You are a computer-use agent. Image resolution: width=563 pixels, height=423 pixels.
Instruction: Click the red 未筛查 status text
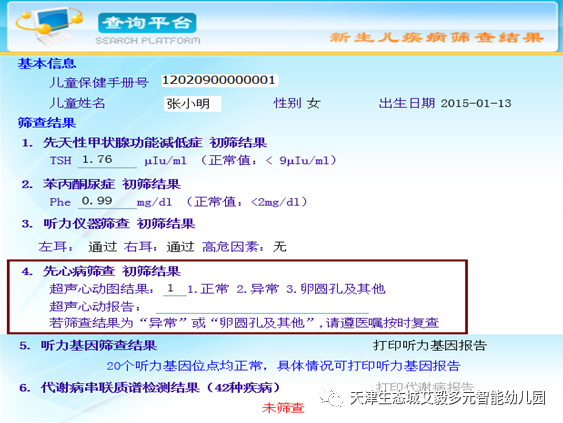pos(283,408)
